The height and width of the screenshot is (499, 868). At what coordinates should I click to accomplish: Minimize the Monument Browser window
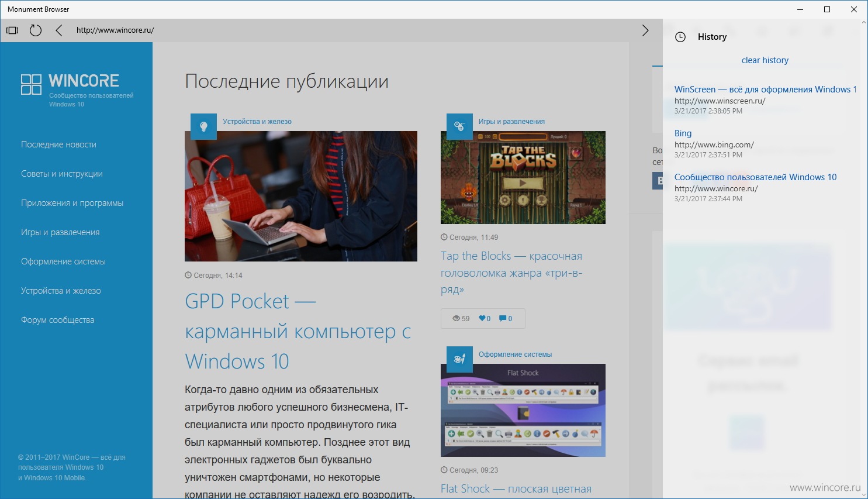coord(800,9)
